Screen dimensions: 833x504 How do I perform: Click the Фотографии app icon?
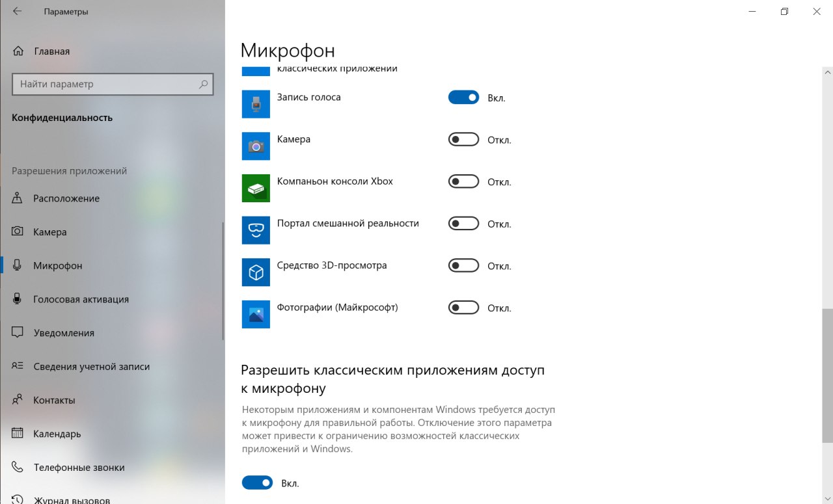[x=256, y=314]
